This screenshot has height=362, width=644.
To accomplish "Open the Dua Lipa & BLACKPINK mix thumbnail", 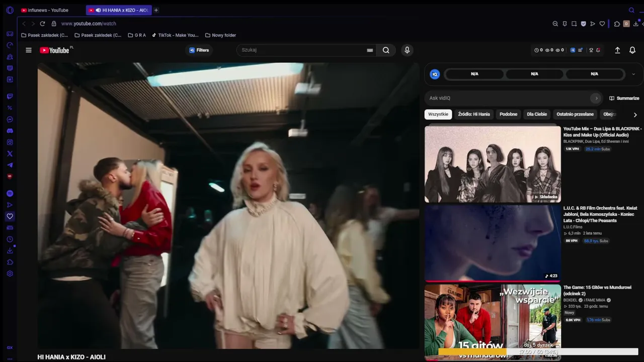I will pos(493,164).
